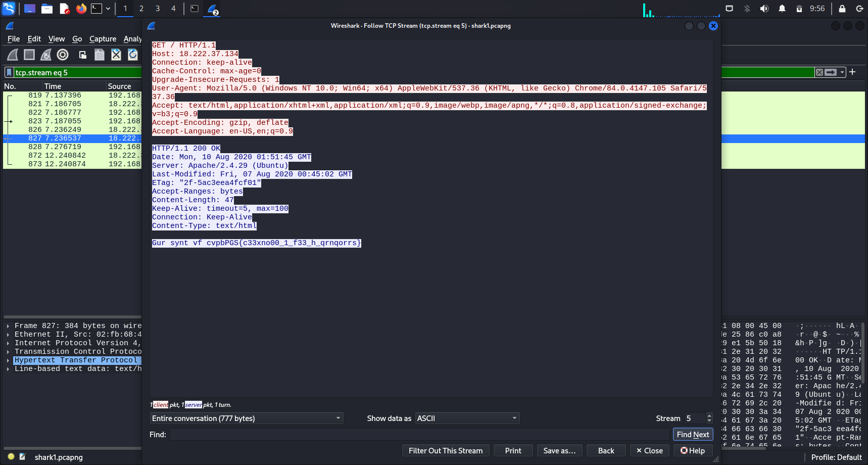Click the restart capture icon

point(46,55)
